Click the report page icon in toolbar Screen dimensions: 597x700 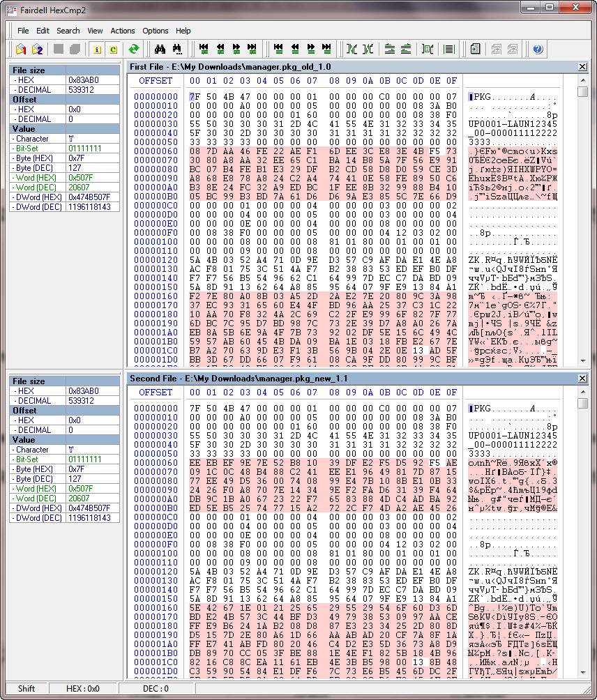476,49
